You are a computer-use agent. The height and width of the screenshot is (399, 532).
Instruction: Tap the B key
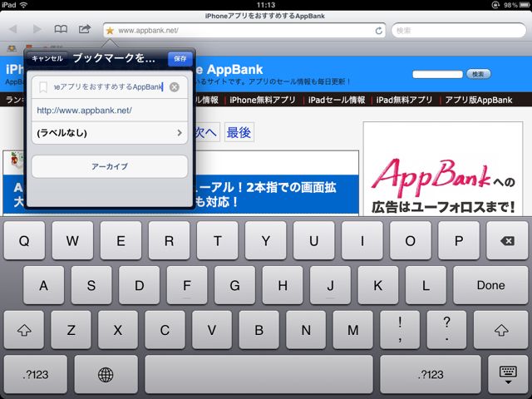259,330
